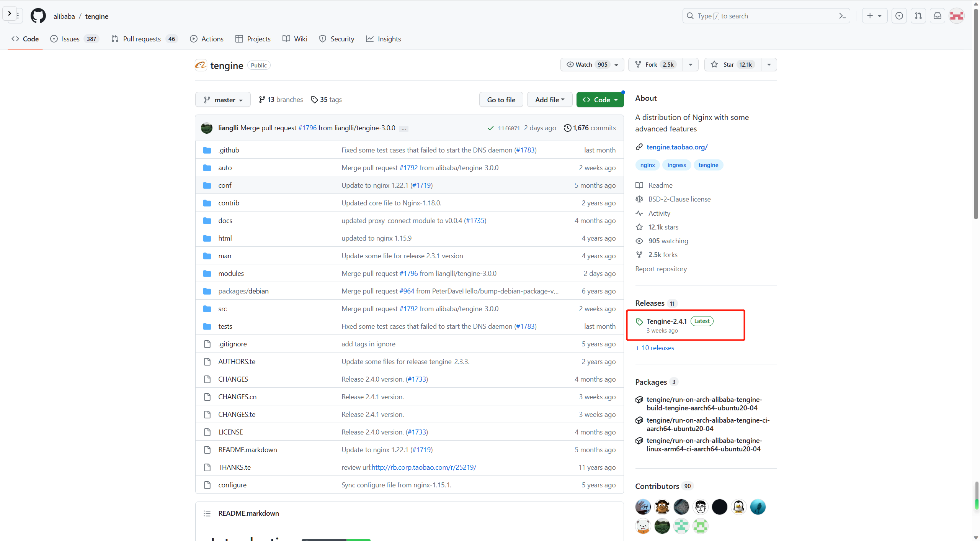Click the ingress topic tag
The height and width of the screenshot is (541, 980).
point(676,165)
